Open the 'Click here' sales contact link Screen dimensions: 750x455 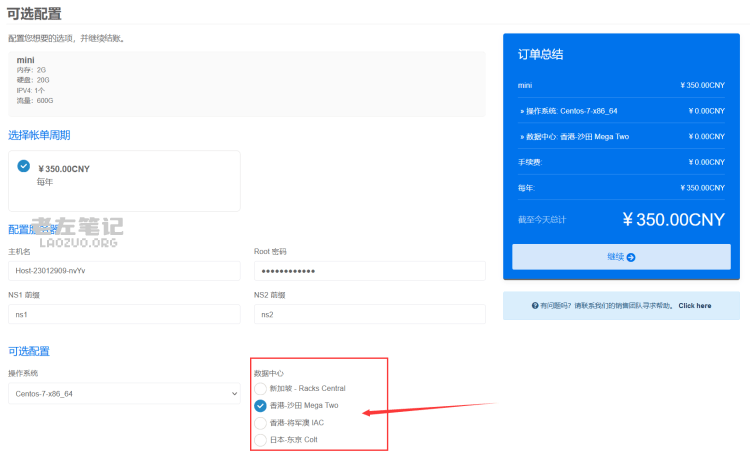tap(694, 306)
